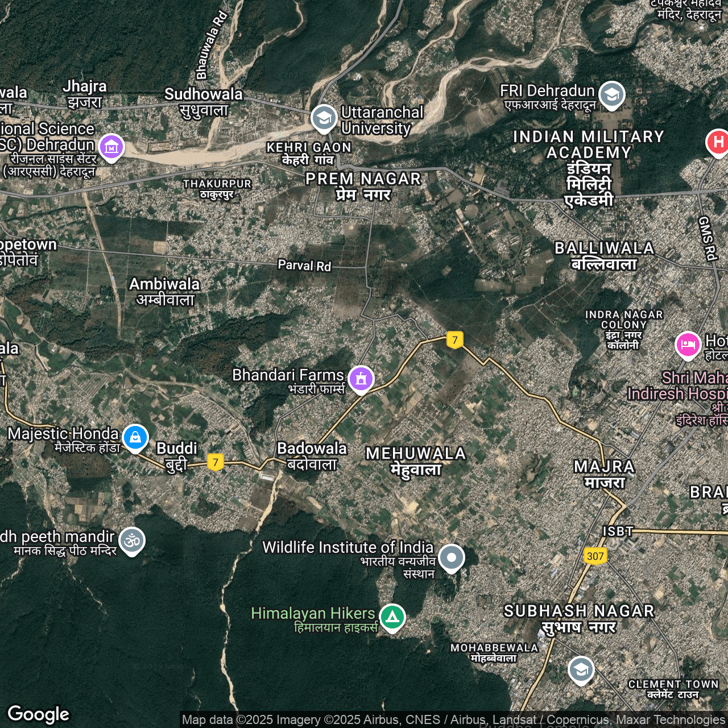728x728 pixels.
Task: Click the school pin near Mohabbewala
Action: 581,671
